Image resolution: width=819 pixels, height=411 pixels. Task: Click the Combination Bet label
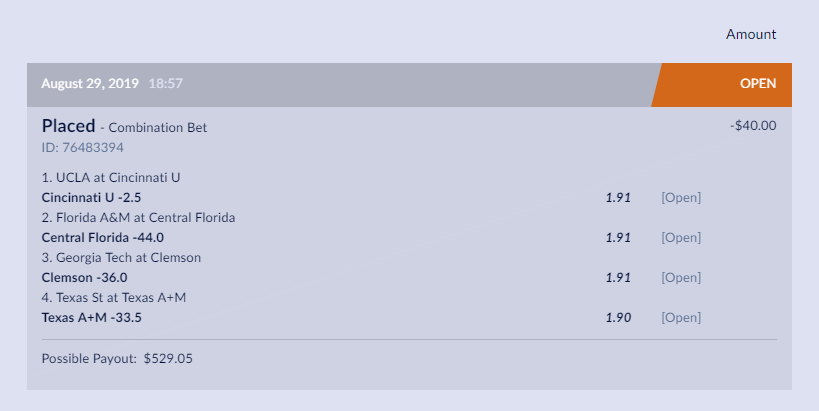click(157, 128)
